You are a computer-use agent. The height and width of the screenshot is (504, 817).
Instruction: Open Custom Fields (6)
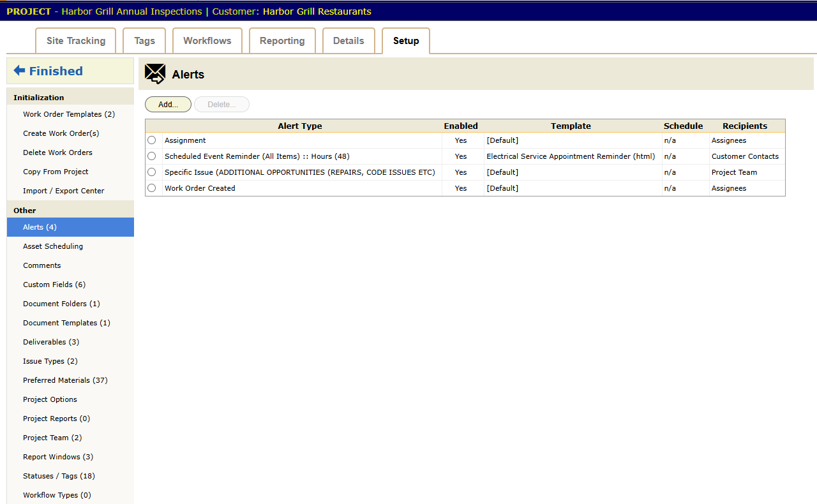pos(54,285)
